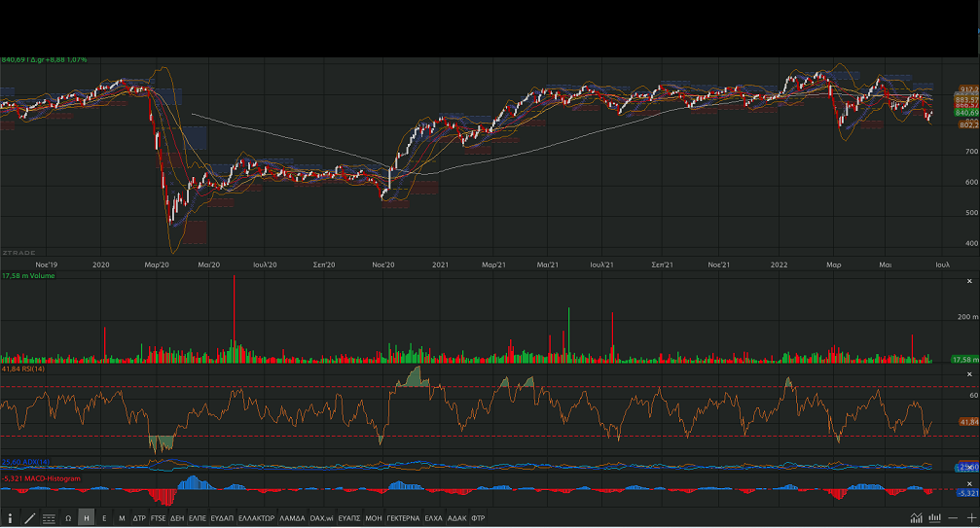Screen dimensions: 980x528
Task: Open the dashed grid list icon
Action: 49,518
